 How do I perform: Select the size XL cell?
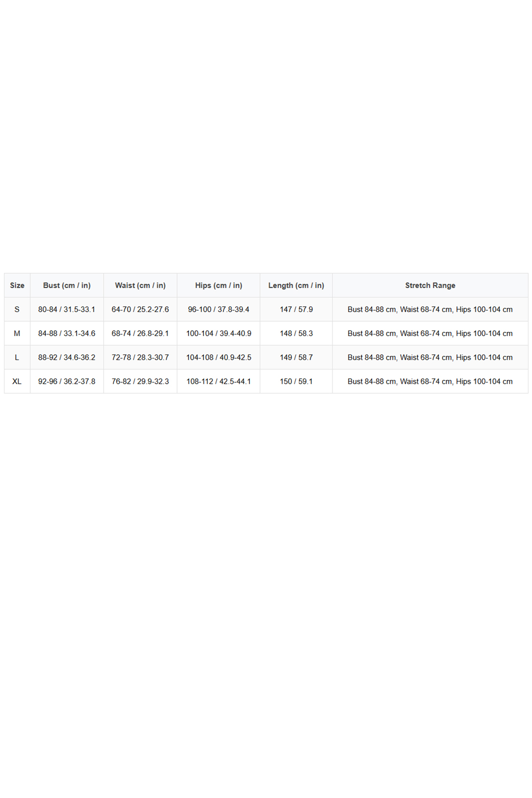coord(17,381)
